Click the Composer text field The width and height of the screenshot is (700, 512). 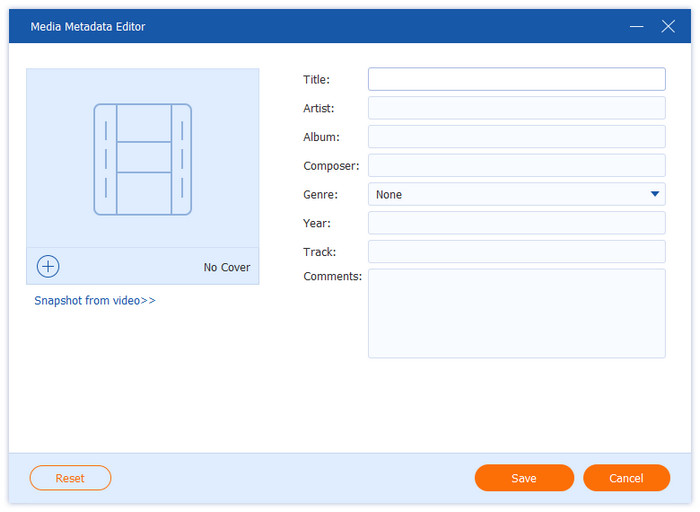point(516,165)
